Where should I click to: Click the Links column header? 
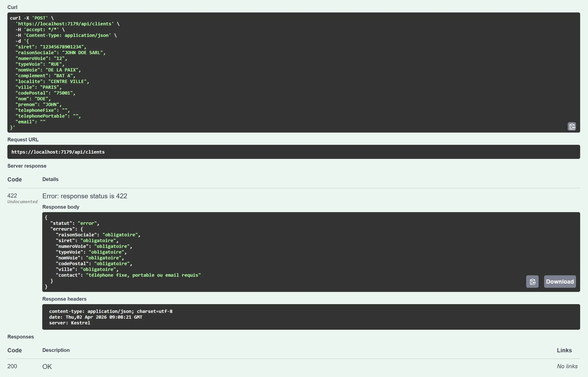[564, 350]
